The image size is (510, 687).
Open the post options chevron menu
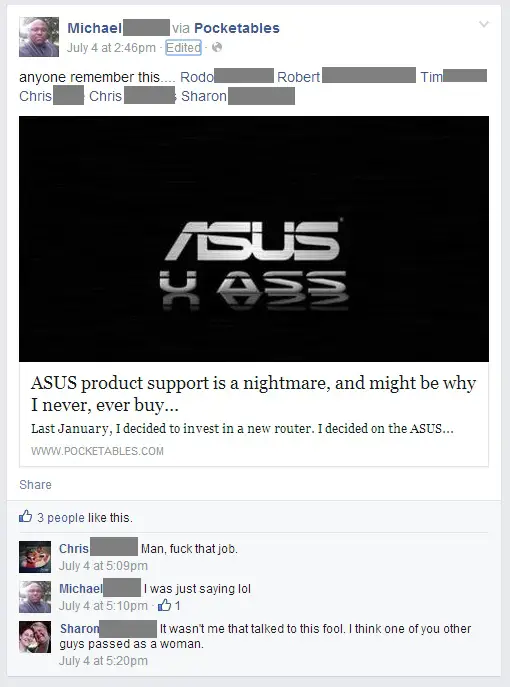click(x=484, y=24)
